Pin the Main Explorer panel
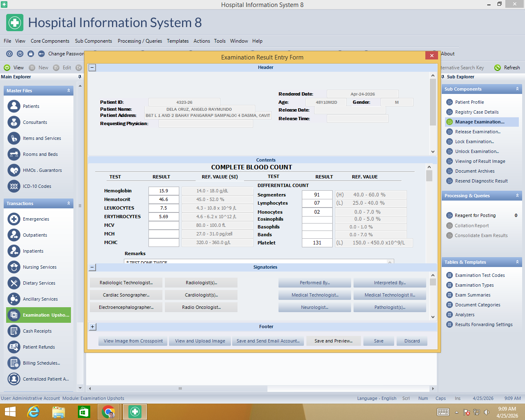 point(80,77)
